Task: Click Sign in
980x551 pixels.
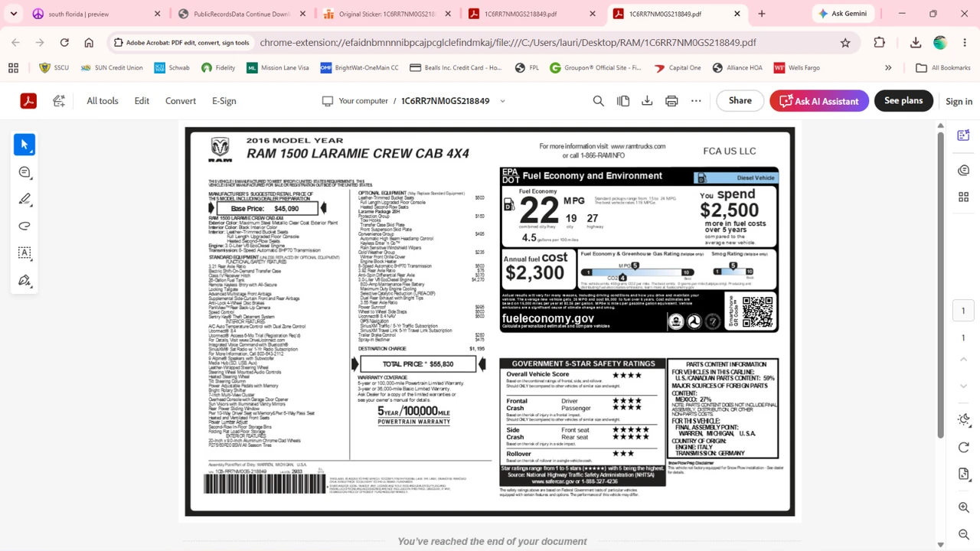Action: pyautogui.click(x=959, y=101)
